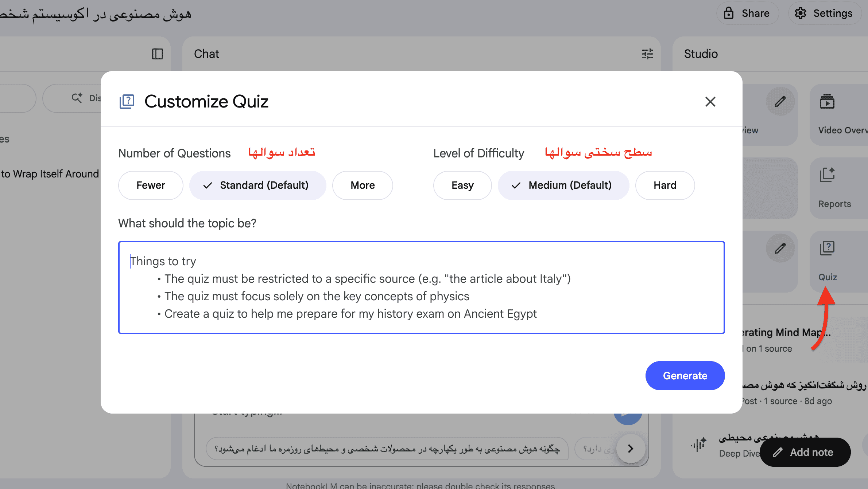Screen dimensions: 868x489
Task: Click the chat configure sliders icon
Action: click(x=647, y=54)
